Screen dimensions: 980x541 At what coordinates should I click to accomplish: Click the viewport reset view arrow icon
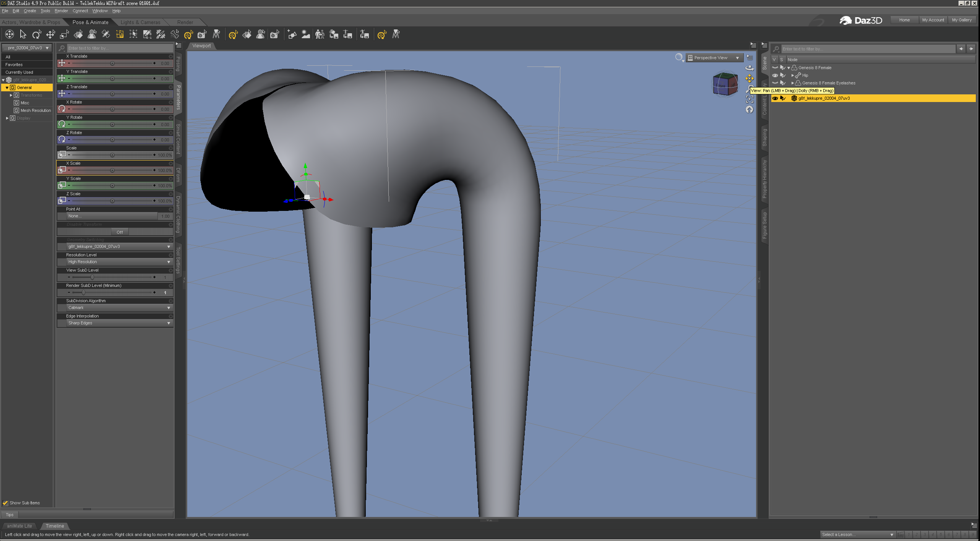click(x=750, y=110)
